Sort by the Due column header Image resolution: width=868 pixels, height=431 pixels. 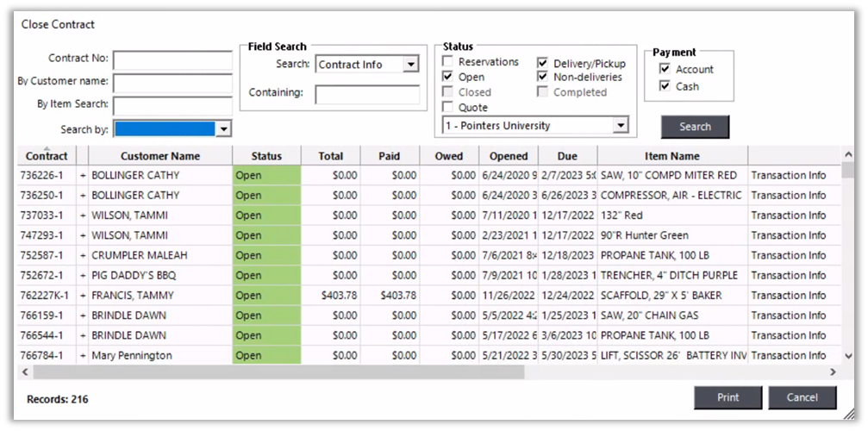(x=567, y=156)
